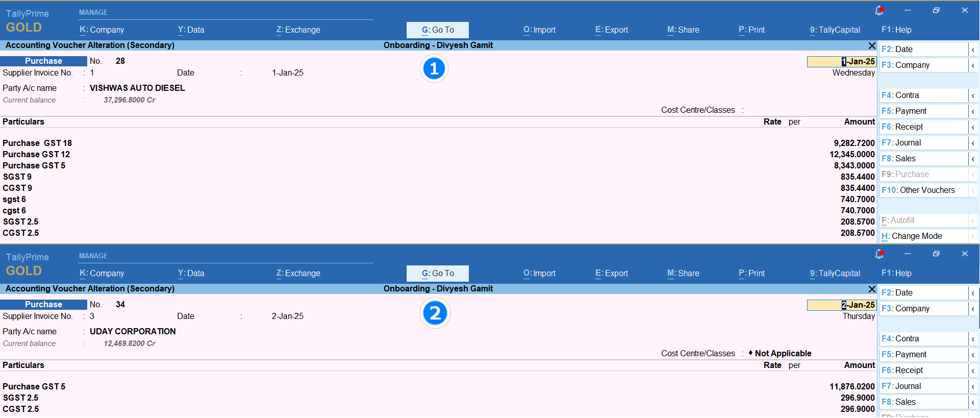The image size is (980, 418).
Task: Open M: Share menu in voucher 28 window
Action: coord(683,30)
